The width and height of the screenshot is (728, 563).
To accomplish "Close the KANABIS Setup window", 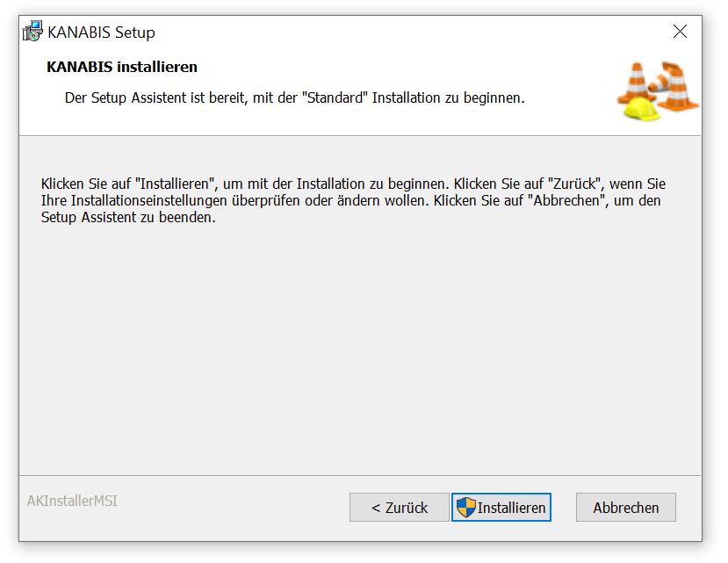I will pyautogui.click(x=680, y=32).
